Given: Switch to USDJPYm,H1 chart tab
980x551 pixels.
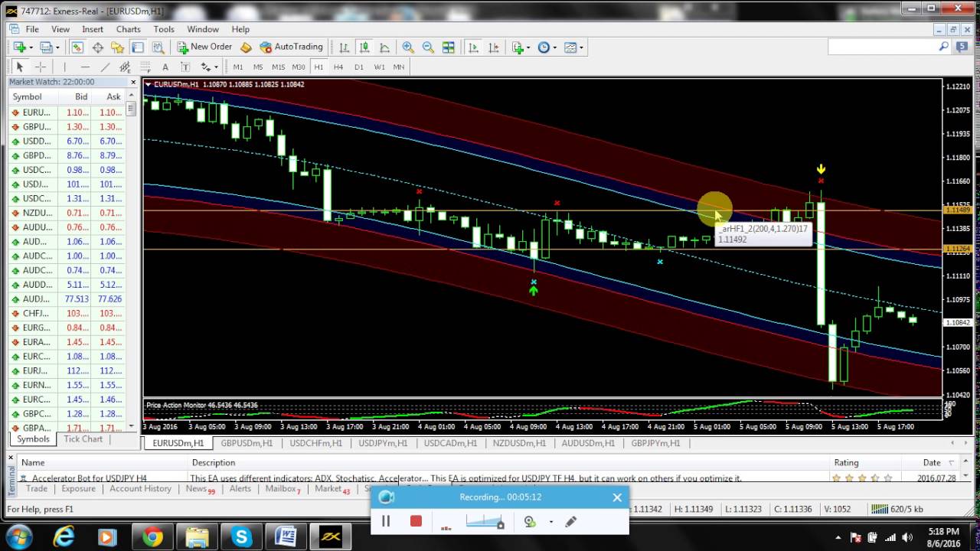Looking at the screenshot, I should [382, 443].
